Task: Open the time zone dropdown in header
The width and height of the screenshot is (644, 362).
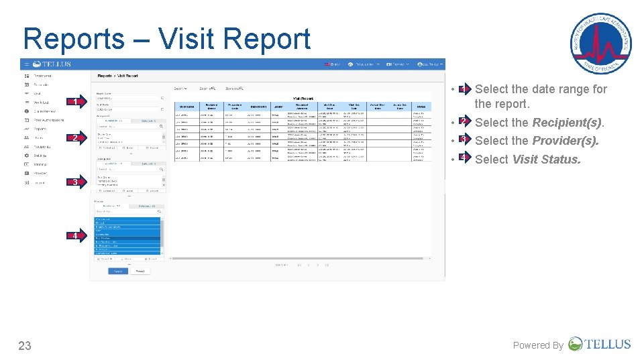Action: (x=364, y=64)
